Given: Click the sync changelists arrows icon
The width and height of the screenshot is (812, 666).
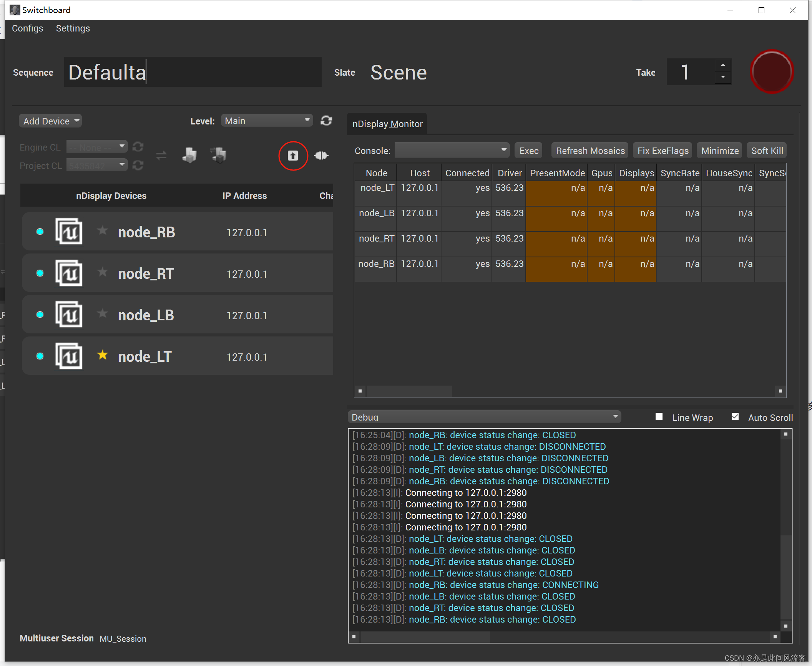Looking at the screenshot, I should click(x=161, y=155).
